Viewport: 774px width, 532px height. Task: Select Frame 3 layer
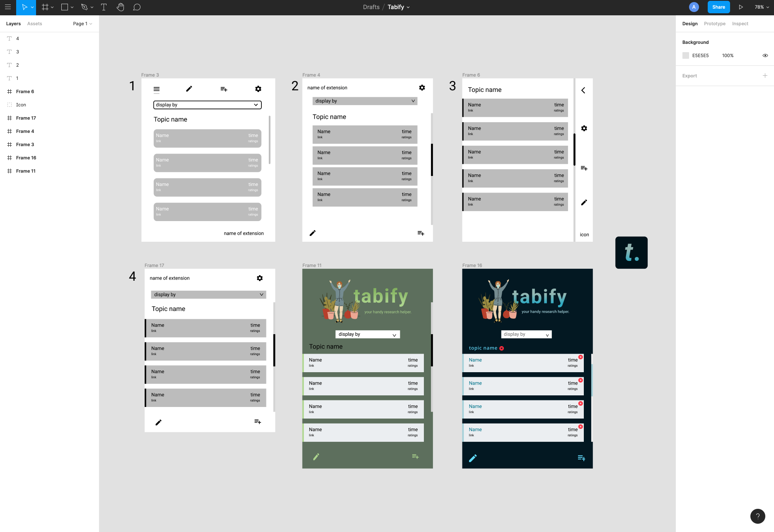point(49,144)
